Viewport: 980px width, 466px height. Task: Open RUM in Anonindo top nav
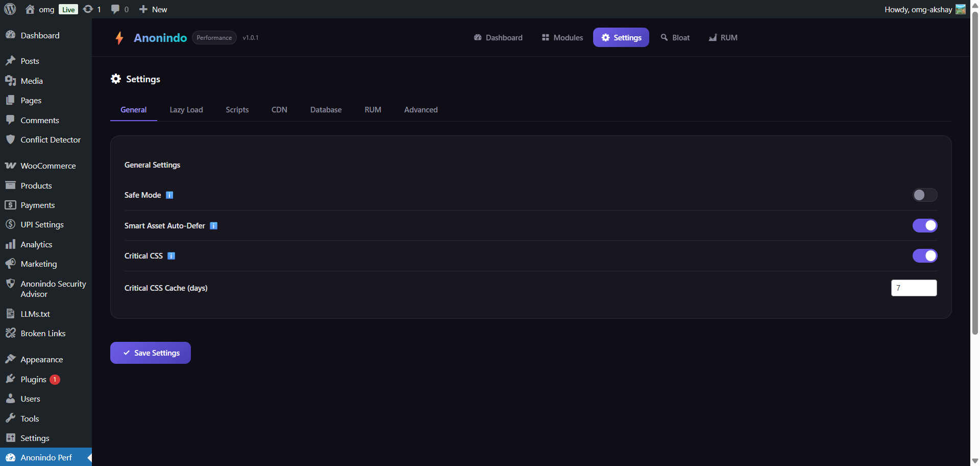tap(723, 37)
